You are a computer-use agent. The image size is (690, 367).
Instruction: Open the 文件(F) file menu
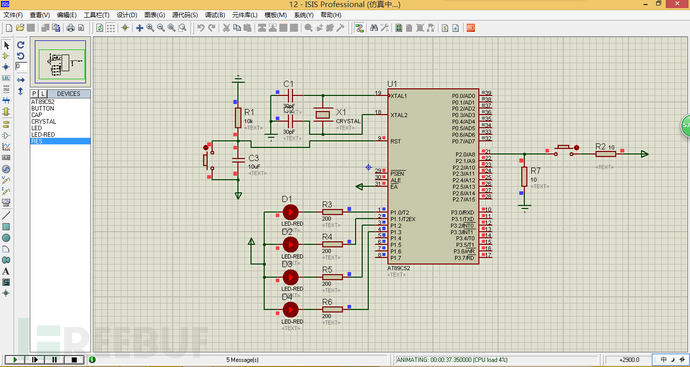13,15
